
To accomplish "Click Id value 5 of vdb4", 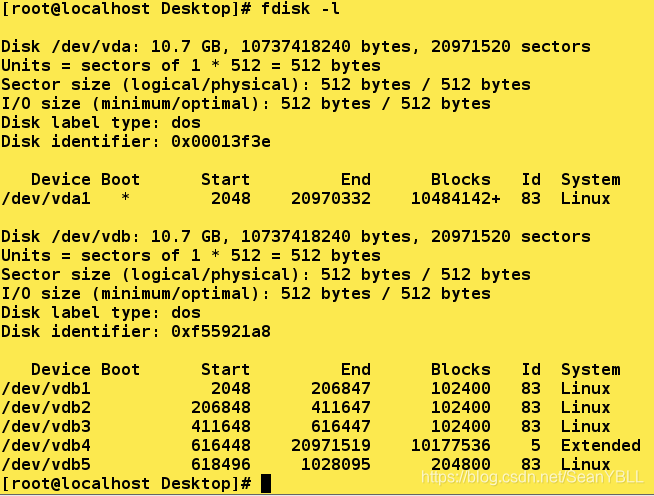I will [x=536, y=446].
